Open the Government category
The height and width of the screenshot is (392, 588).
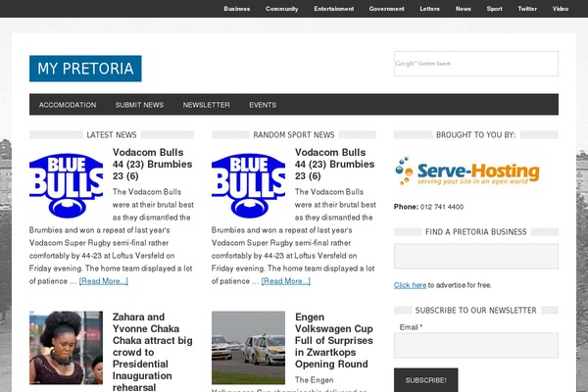[x=386, y=9]
